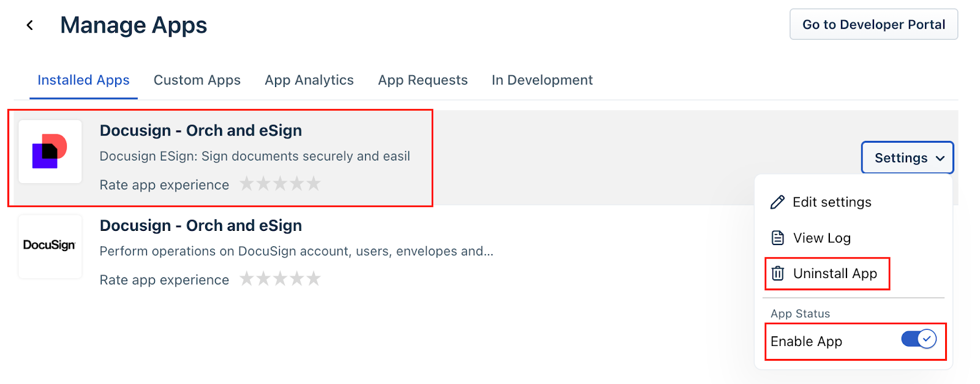Rate second Docusign app one star
980x384 pixels.
point(247,279)
